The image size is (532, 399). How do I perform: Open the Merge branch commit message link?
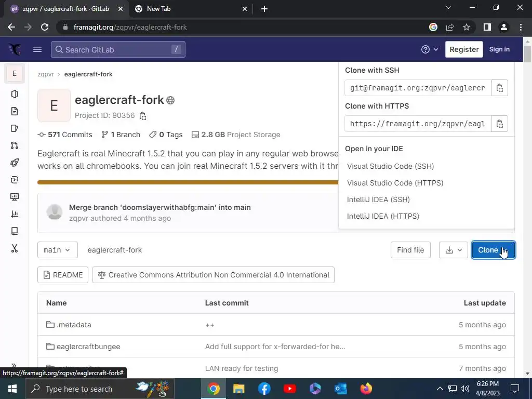pyautogui.click(x=160, y=207)
